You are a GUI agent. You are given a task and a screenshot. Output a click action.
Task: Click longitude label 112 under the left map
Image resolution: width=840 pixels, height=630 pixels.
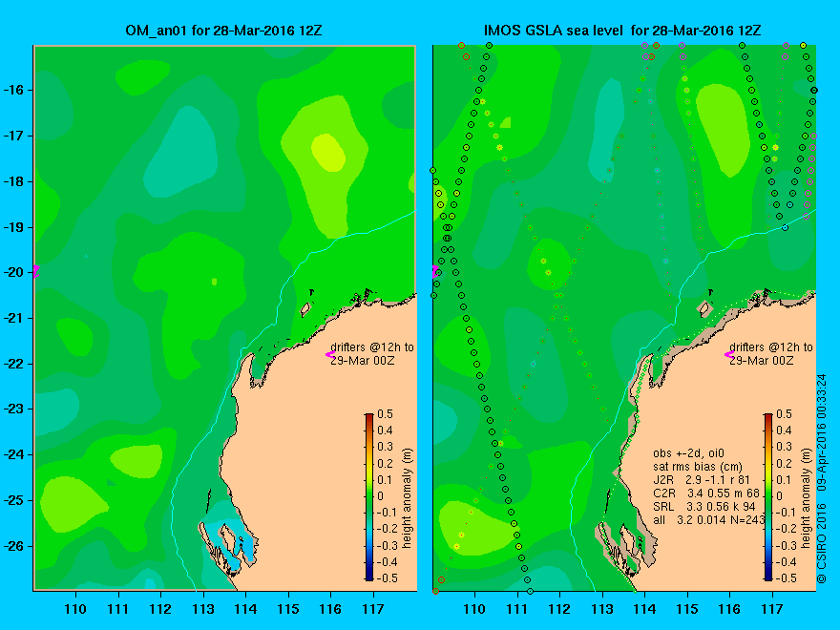160,609
